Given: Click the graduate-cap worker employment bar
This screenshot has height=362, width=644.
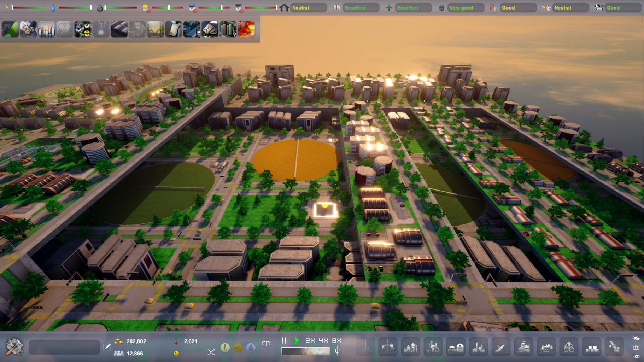Looking at the screenshot, I should [261, 8].
